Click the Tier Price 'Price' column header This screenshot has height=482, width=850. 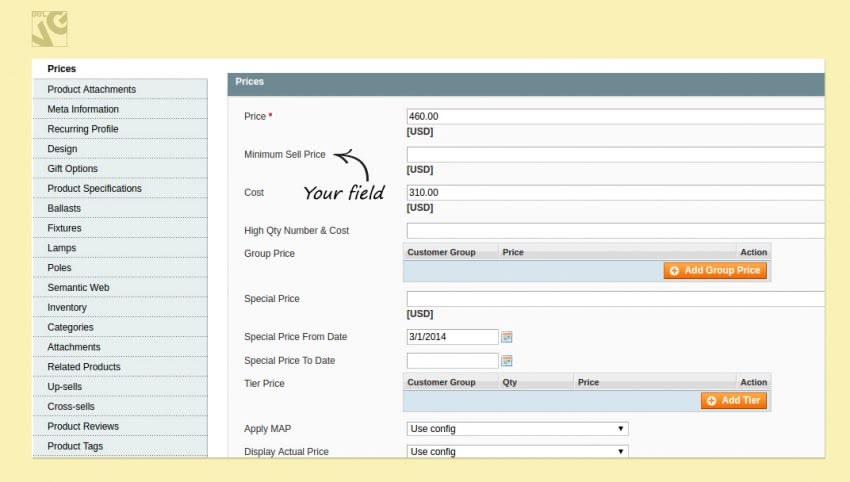[654, 382]
